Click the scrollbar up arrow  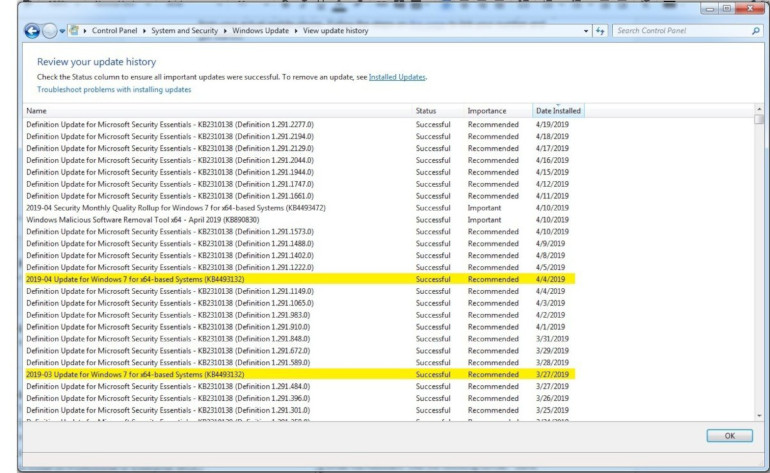tap(759, 109)
